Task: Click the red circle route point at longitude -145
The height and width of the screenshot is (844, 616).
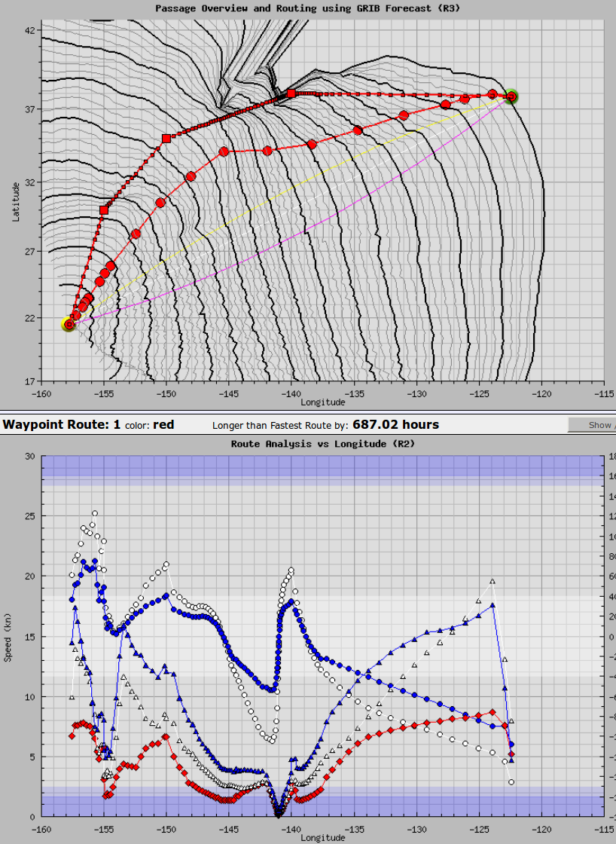Action: tap(224, 152)
